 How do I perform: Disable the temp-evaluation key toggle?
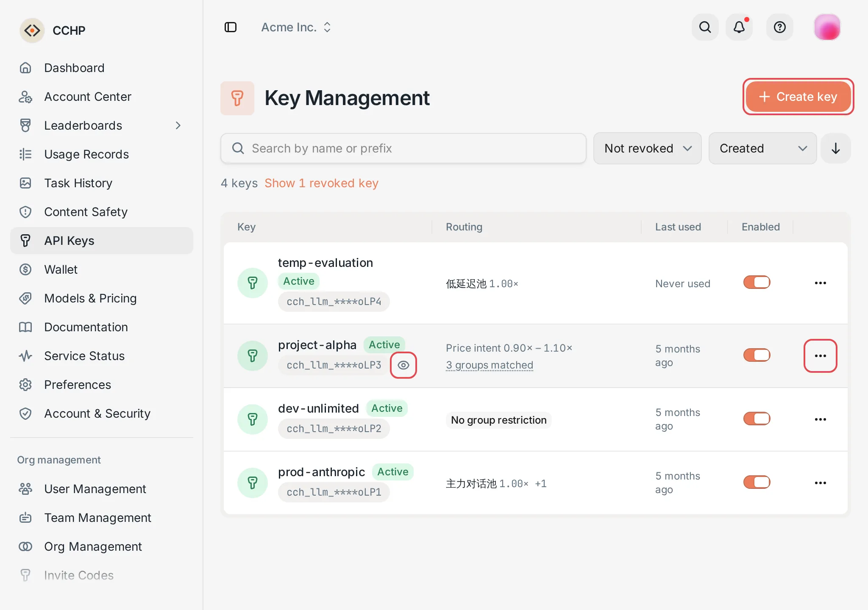[x=757, y=283]
